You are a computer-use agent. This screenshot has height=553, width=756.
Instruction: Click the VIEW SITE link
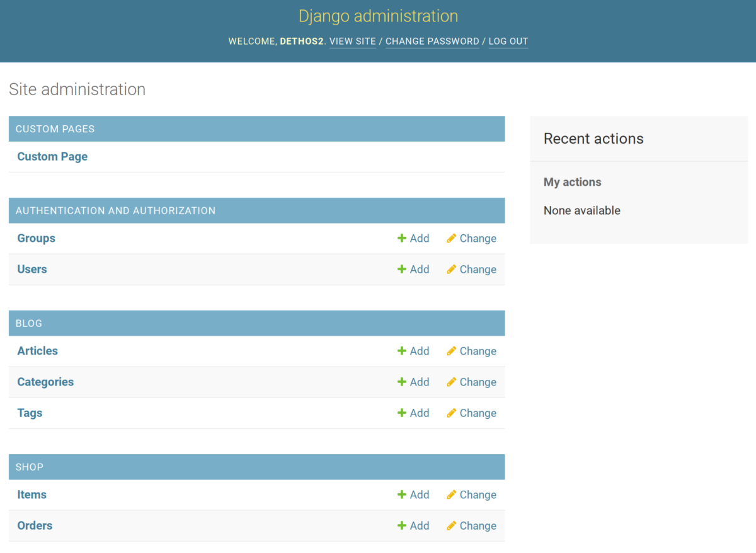click(352, 41)
